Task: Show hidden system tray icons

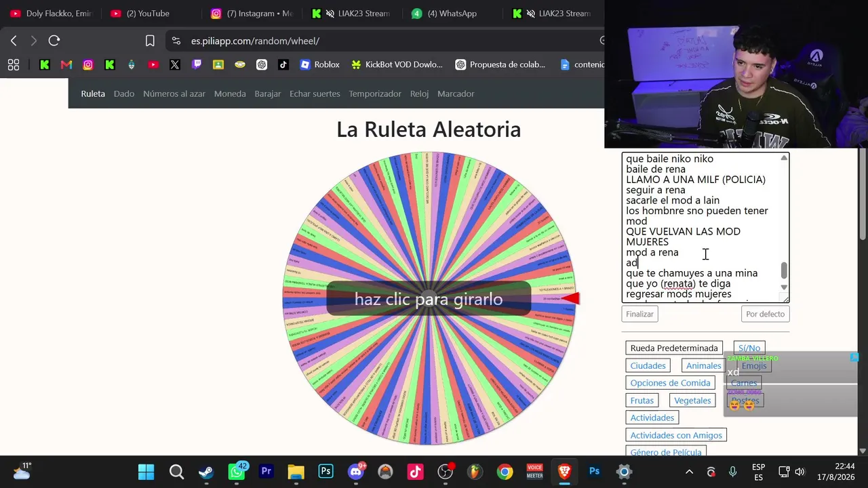Action: pyautogui.click(x=689, y=472)
